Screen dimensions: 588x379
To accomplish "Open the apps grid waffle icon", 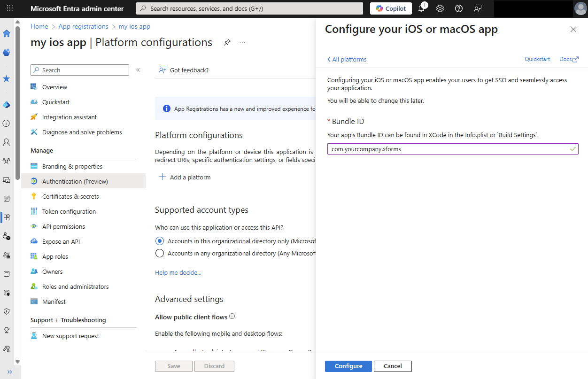I will [x=10, y=8].
